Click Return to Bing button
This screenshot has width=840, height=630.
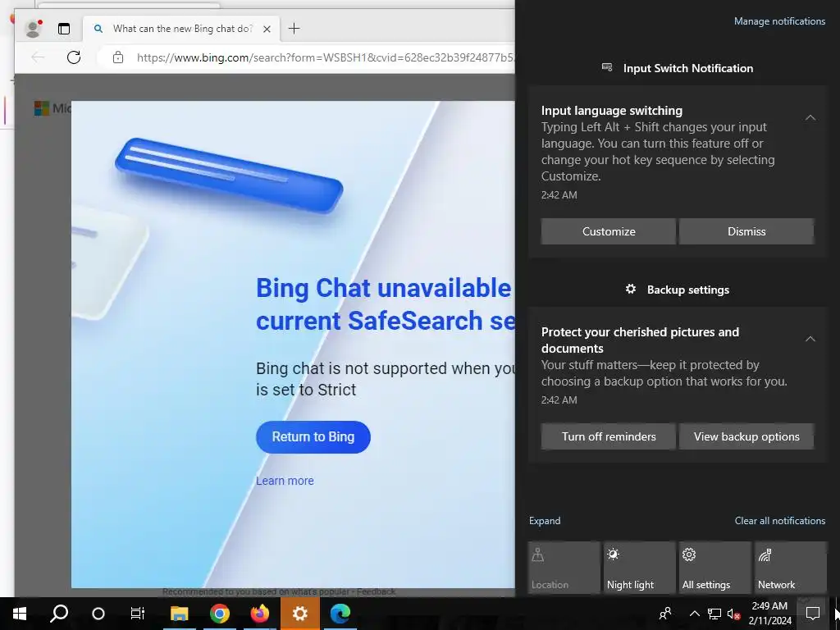click(x=313, y=436)
